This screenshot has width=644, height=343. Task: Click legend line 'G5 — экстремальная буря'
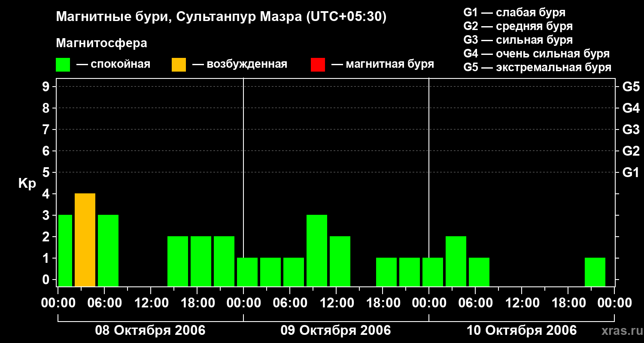click(538, 68)
